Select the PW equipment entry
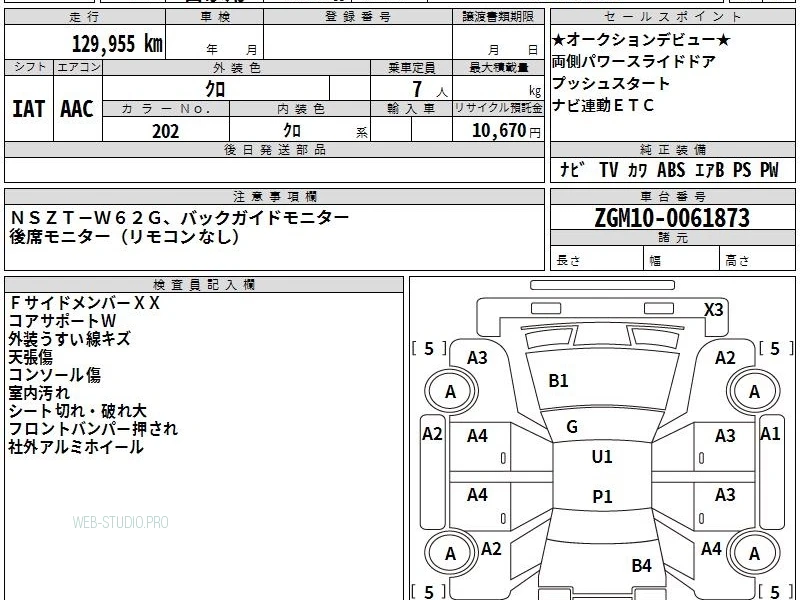 coord(769,170)
